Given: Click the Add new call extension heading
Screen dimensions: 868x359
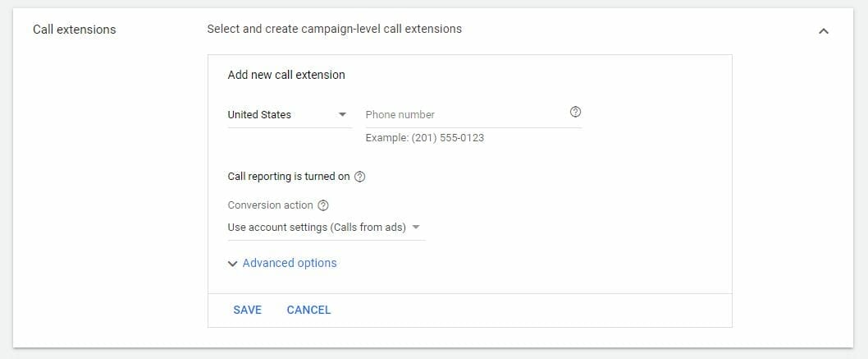Looking at the screenshot, I should coord(286,75).
